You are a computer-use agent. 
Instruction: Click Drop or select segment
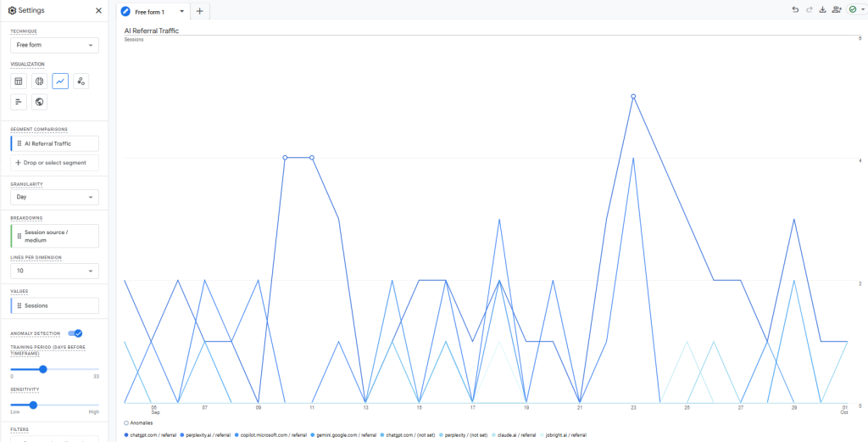coord(55,163)
